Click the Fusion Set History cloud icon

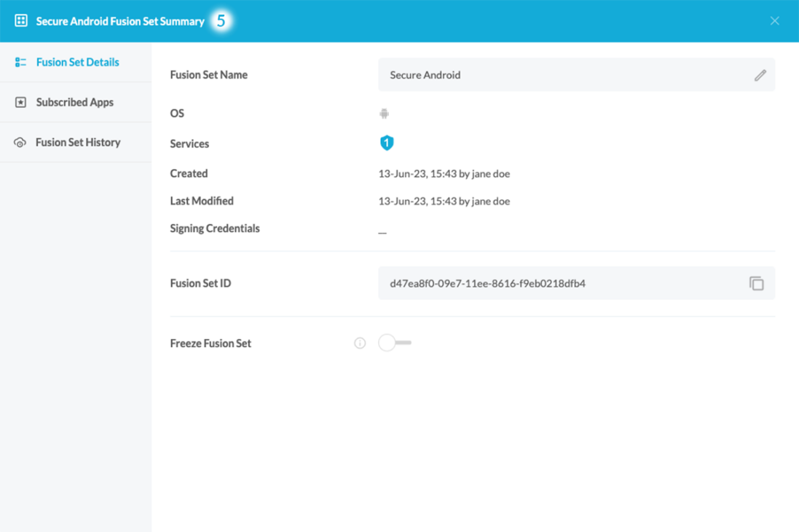click(x=20, y=143)
